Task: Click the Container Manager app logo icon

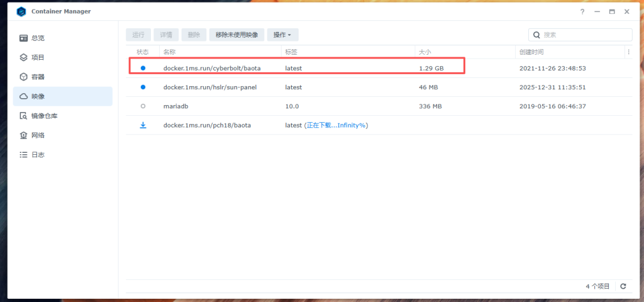Action: coord(21,11)
